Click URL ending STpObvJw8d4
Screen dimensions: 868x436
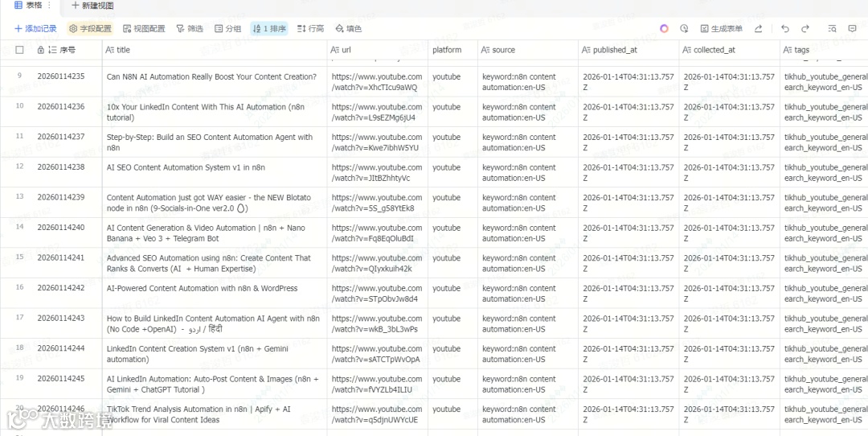tap(376, 294)
